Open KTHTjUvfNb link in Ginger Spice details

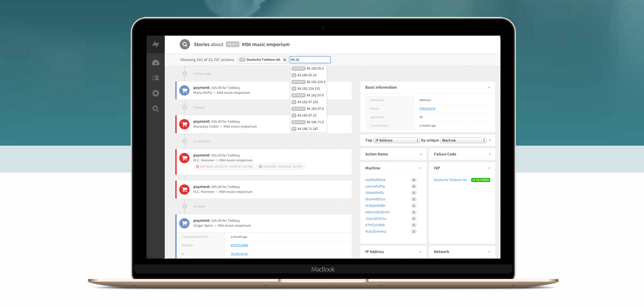coord(239,245)
